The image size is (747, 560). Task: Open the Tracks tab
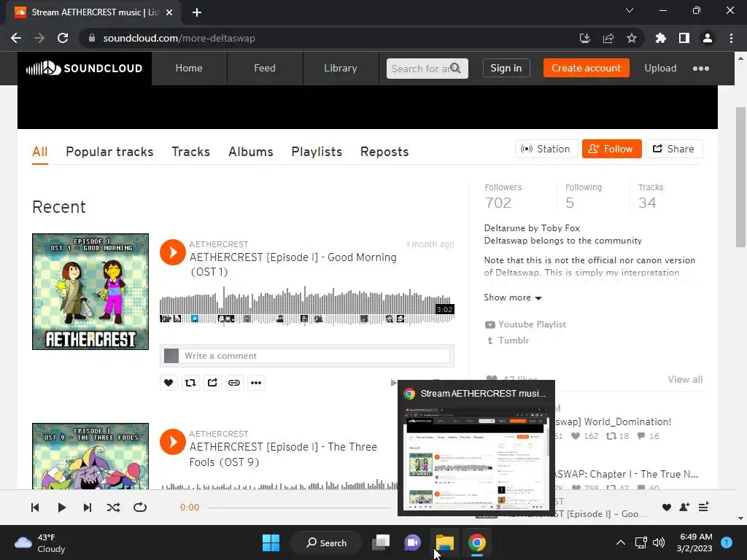[190, 152]
